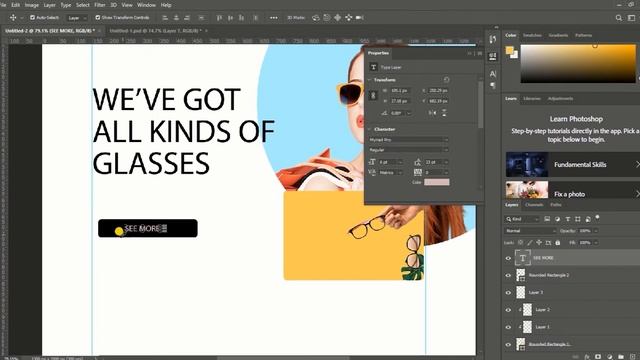Reset transform icon in Properties panel
The image size is (640, 360).
click(446, 80)
